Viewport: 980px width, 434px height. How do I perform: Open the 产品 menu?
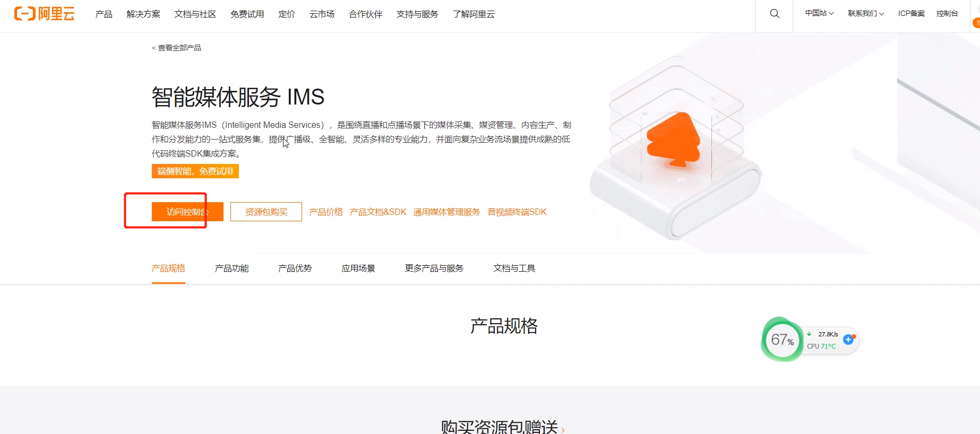(104, 14)
